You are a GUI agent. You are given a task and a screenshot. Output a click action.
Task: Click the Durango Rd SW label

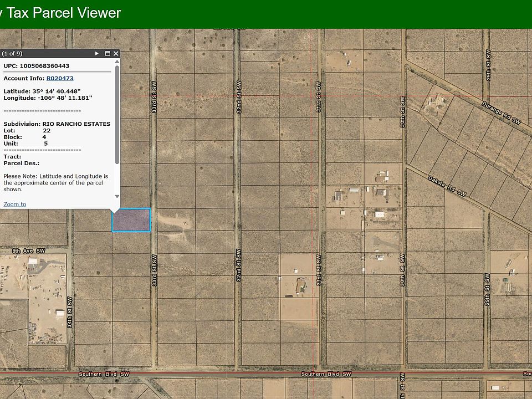501,112
